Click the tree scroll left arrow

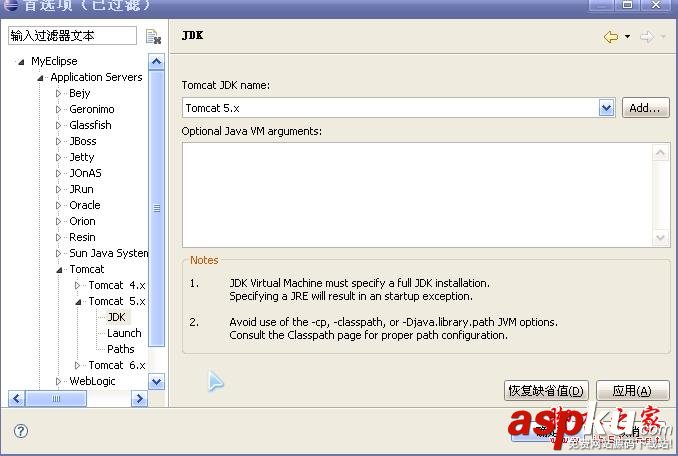coord(16,399)
